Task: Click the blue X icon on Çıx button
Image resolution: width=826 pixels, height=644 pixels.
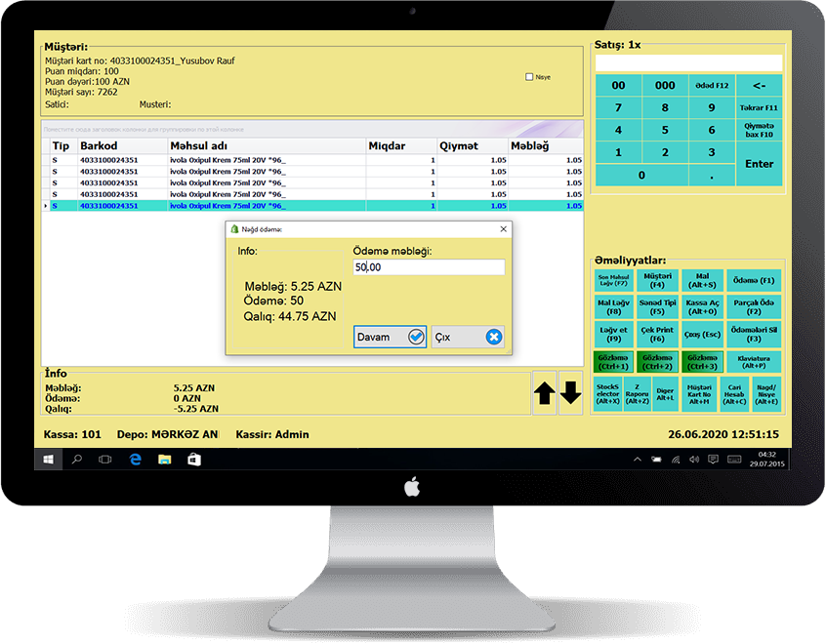Action: [x=495, y=337]
